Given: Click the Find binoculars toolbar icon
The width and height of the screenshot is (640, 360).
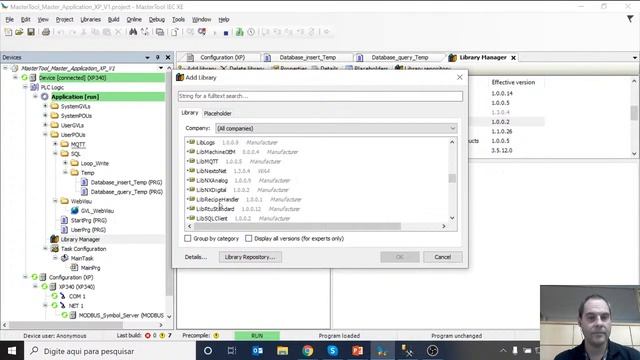Looking at the screenshot, I should tap(133, 32).
